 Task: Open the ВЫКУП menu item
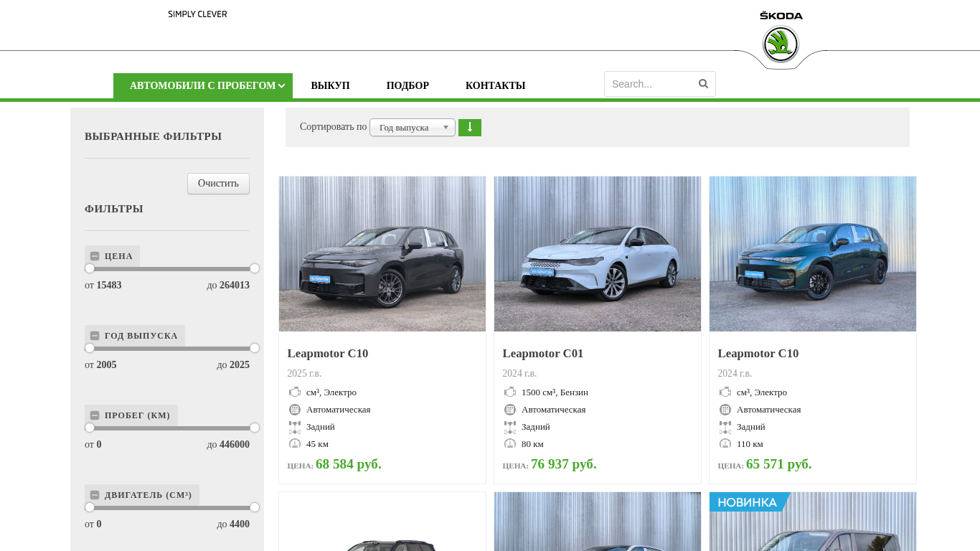330,86
